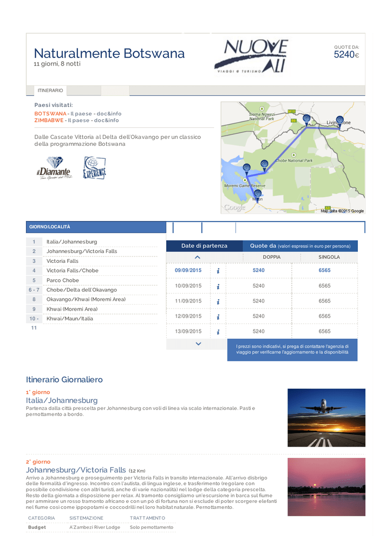Click the Livingstone map pin
Image resolution: width=392 pixels, height=555 pixels.
pos(339,121)
